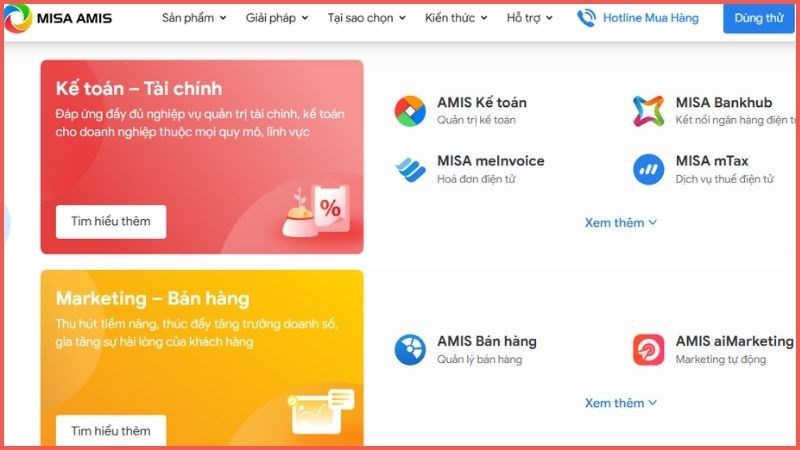
Task: Click Tìm hiểu thêm in Marketing card
Action: pos(111,431)
